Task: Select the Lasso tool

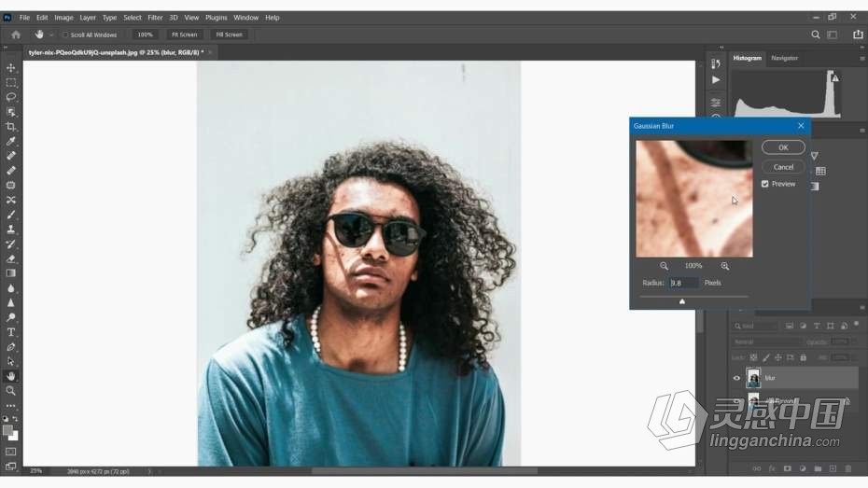Action: (x=10, y=97)
